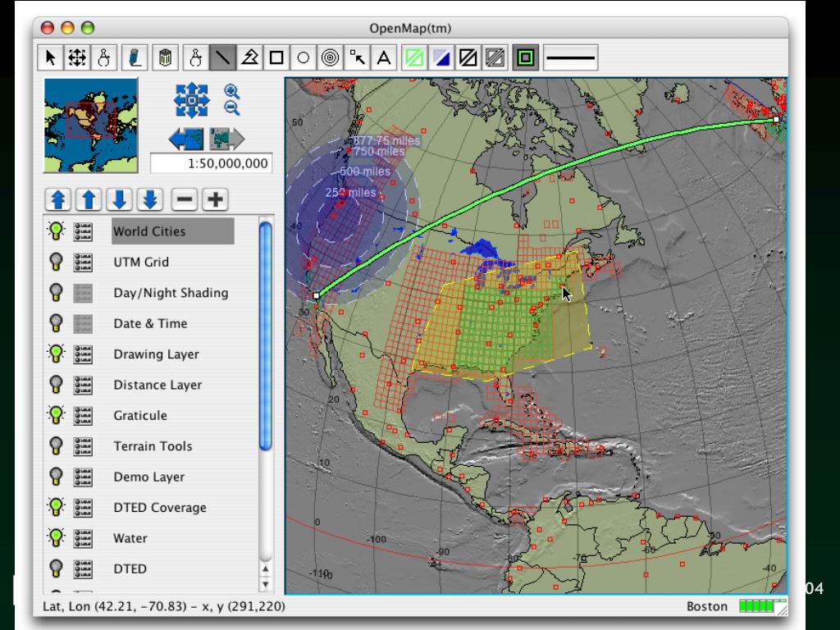Turn on the DTED layer bulb
Image resolution: width=840 pixels, height=630 pixels.
click(x=56, y=568)
